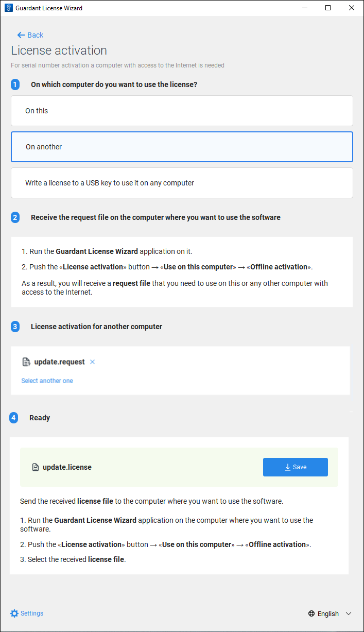Screen dimensions: 364x632
Task: Select the "On this" computer option
Action: (182, 111)
